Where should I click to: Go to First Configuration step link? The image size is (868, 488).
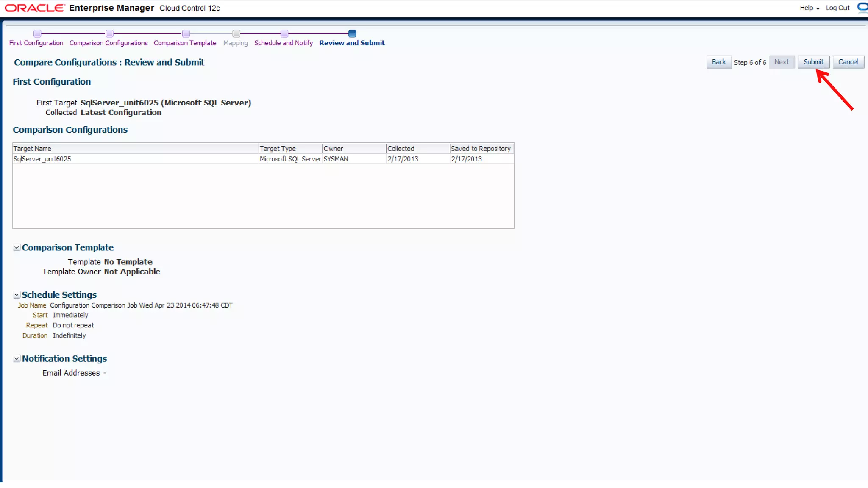36,43
